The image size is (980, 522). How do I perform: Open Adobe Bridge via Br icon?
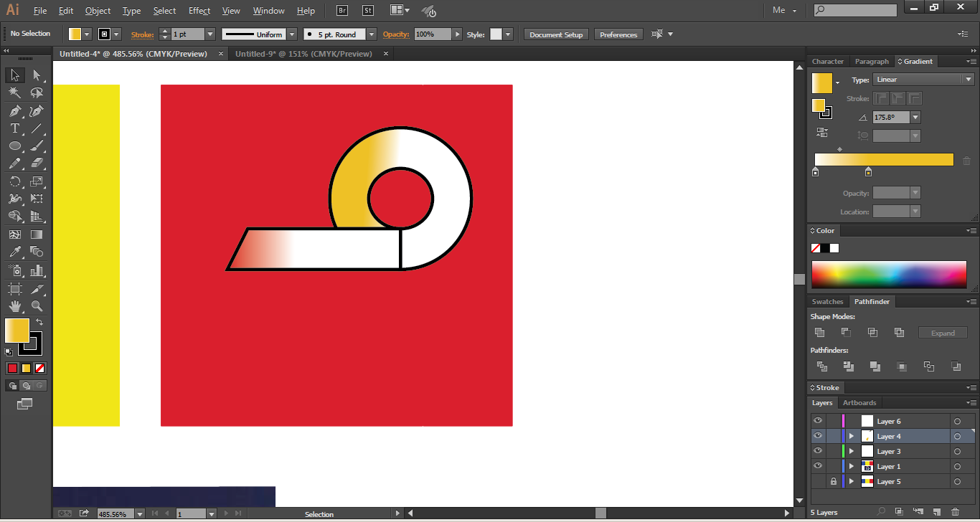pos(342,11)
